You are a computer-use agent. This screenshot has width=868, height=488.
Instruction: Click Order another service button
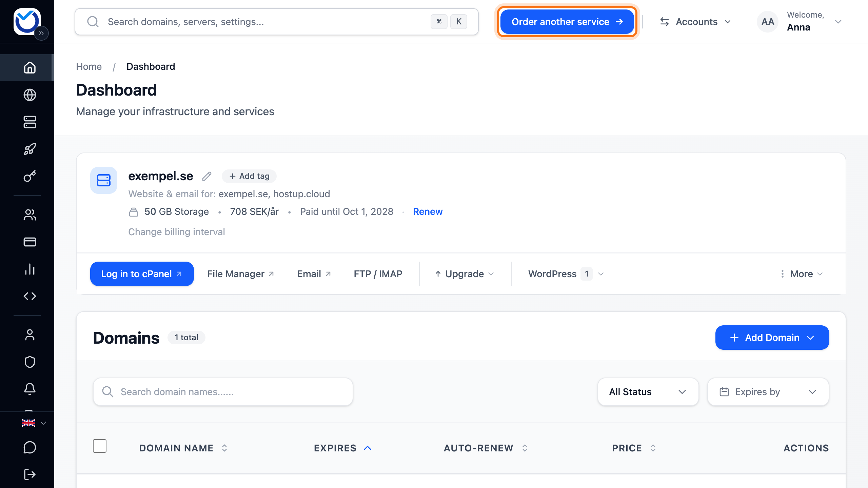[567, 22]
